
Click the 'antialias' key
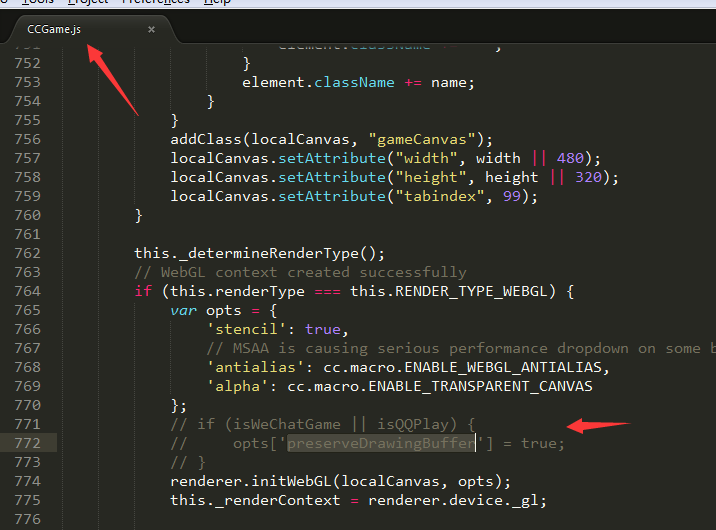click(x=256, y=367)
